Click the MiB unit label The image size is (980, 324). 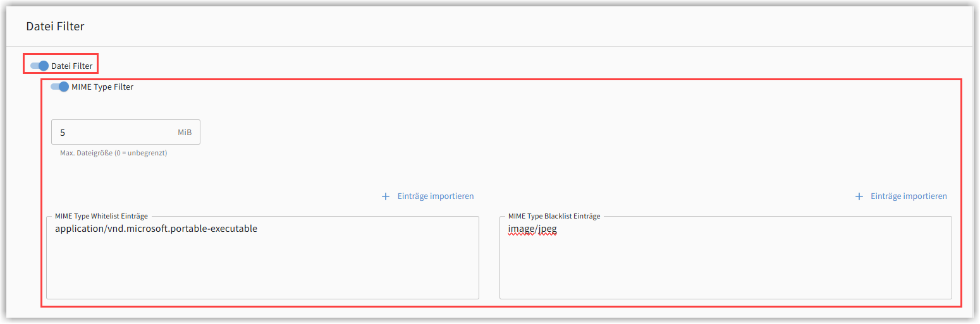click(185, 133)
